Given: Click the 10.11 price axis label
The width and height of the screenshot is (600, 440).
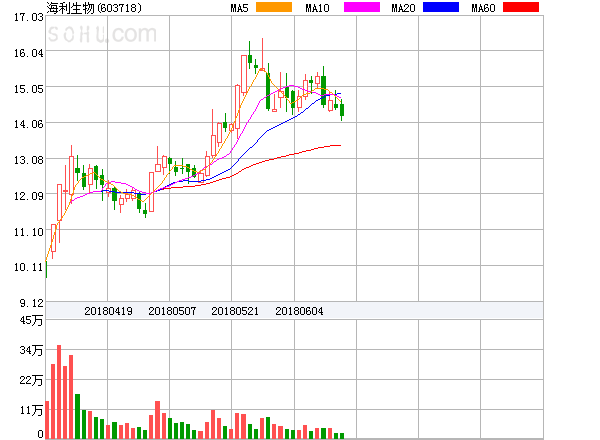Looking at the screenshot, I should 29,267.
